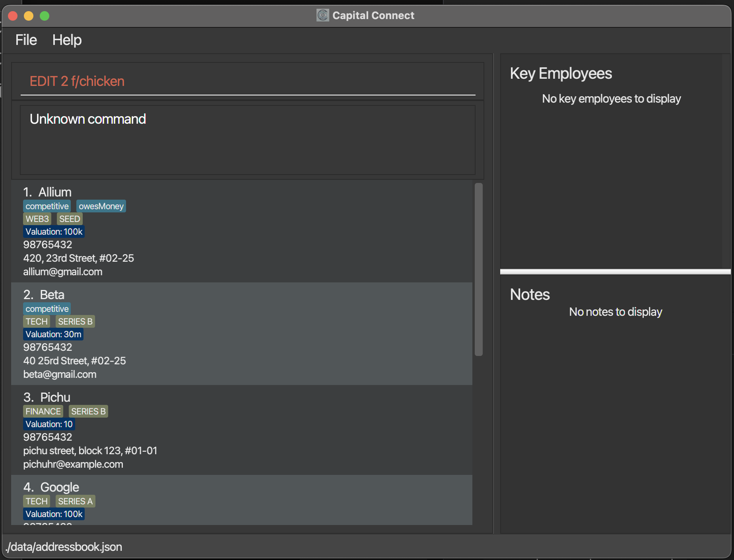Click the WEB3 industry tag

tap(37, 219)
